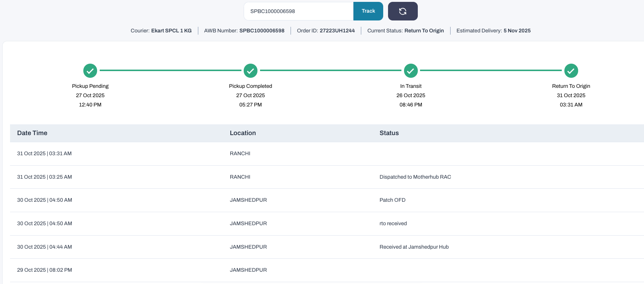Click the Location column header
The height and width of the screenshot is (284, 644).
click(x=243, y=133)
